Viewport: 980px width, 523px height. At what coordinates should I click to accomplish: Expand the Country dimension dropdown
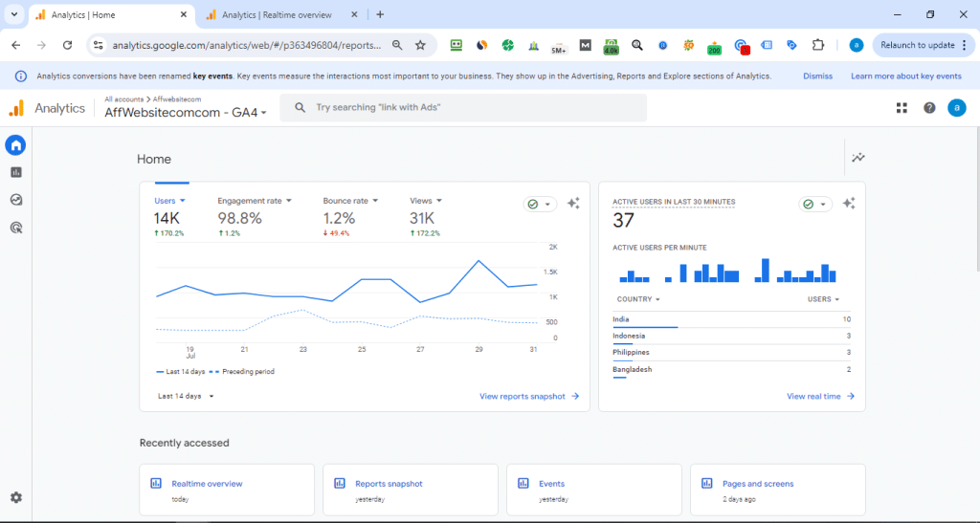click(638, 299)
